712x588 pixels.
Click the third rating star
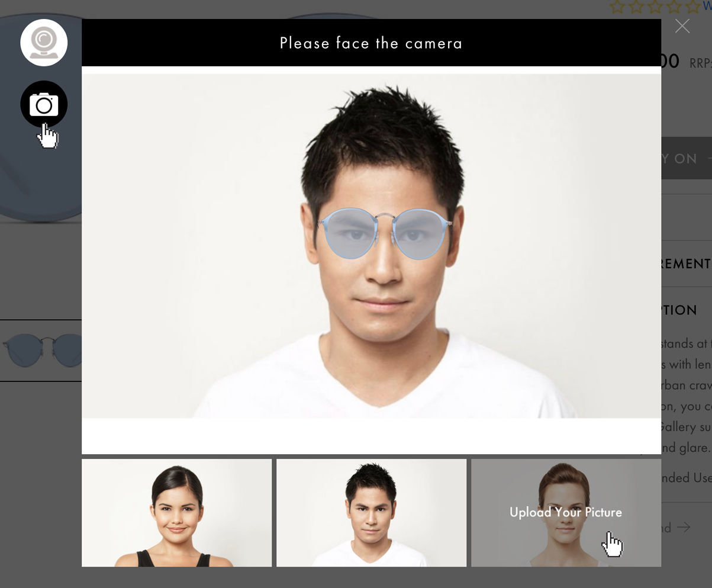655,7
